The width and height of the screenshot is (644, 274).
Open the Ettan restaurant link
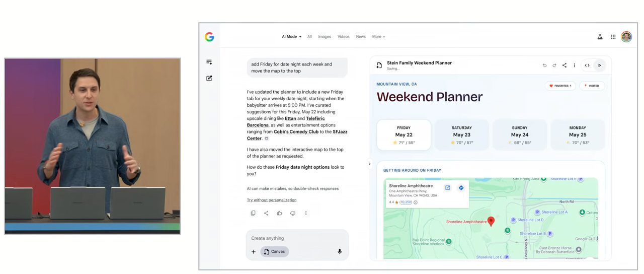291,118
